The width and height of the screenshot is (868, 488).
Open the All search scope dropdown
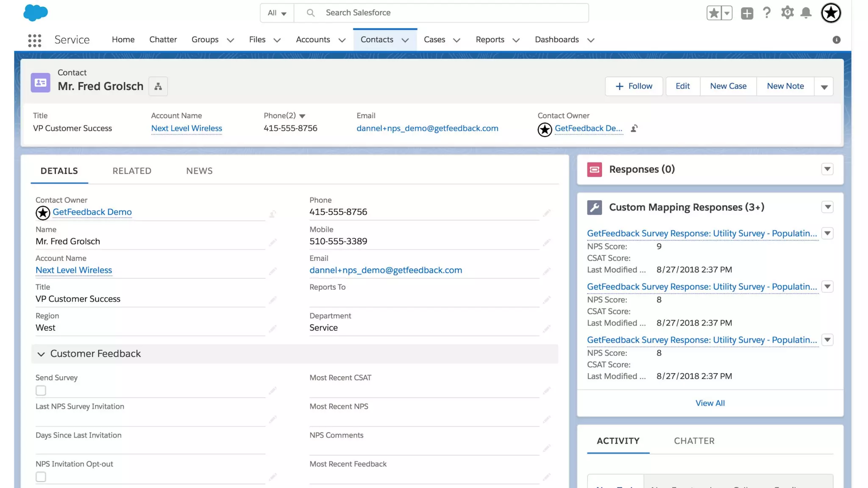pos(277,13)
